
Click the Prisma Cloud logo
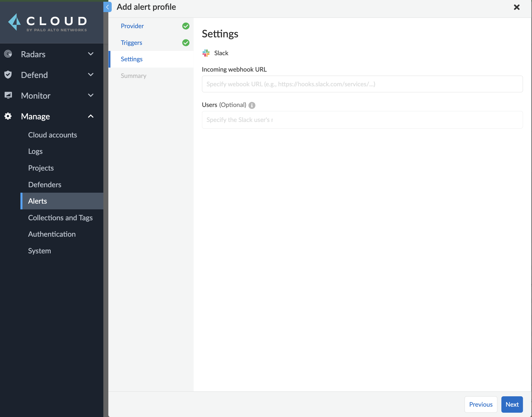tap(48, 22)
